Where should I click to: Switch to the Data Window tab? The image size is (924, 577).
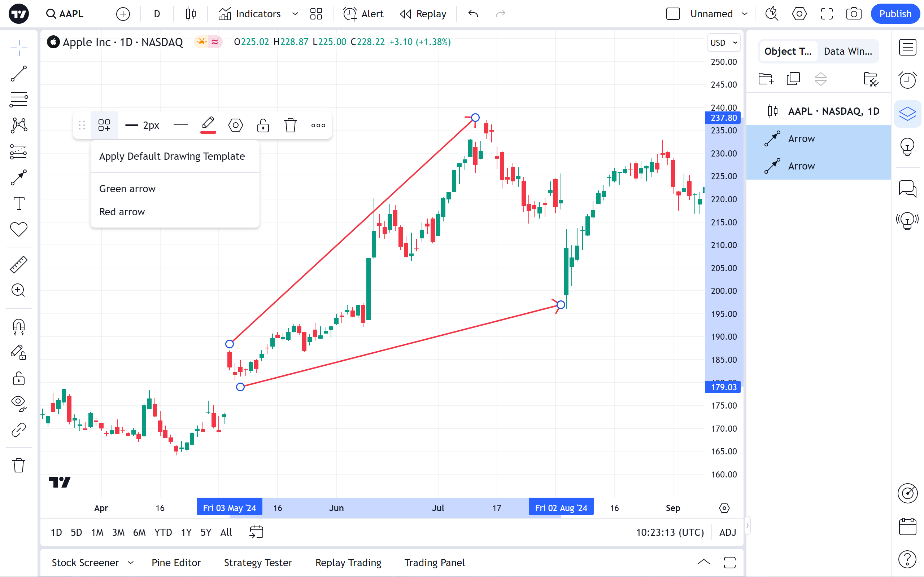(847, 52)
